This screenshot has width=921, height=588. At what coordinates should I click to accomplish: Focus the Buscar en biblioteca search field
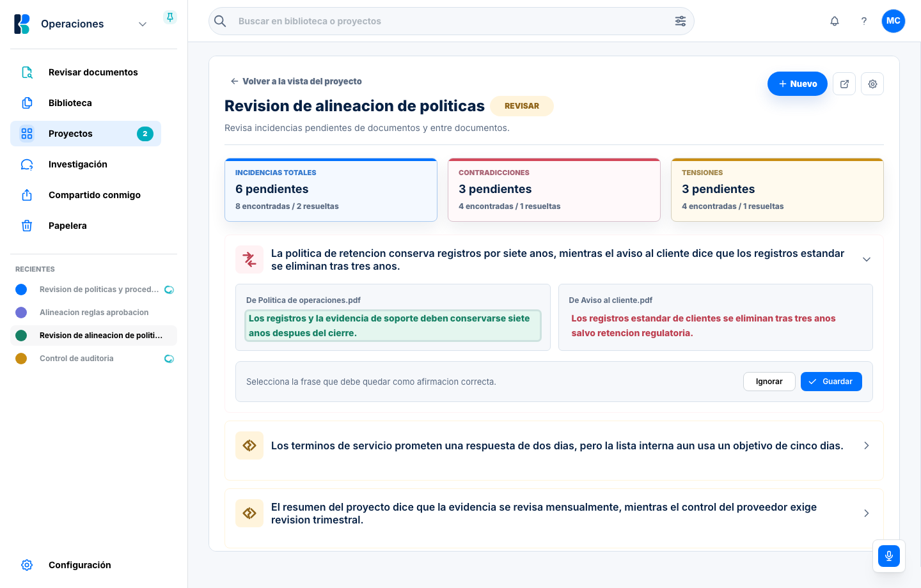click(x=451, y=21)
